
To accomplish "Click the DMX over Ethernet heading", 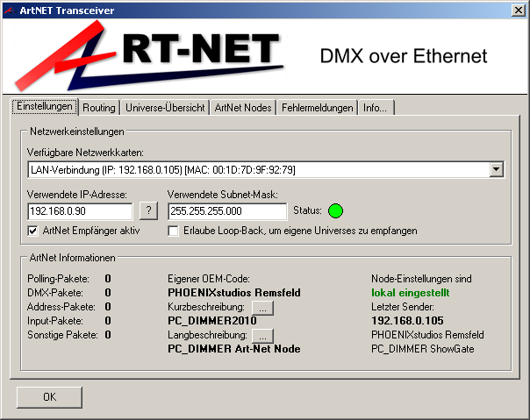I will point(404,56).
